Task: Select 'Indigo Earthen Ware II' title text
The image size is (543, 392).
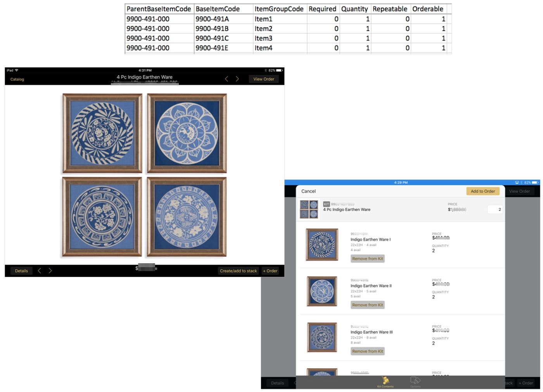Action: click(x=371, y=286)
